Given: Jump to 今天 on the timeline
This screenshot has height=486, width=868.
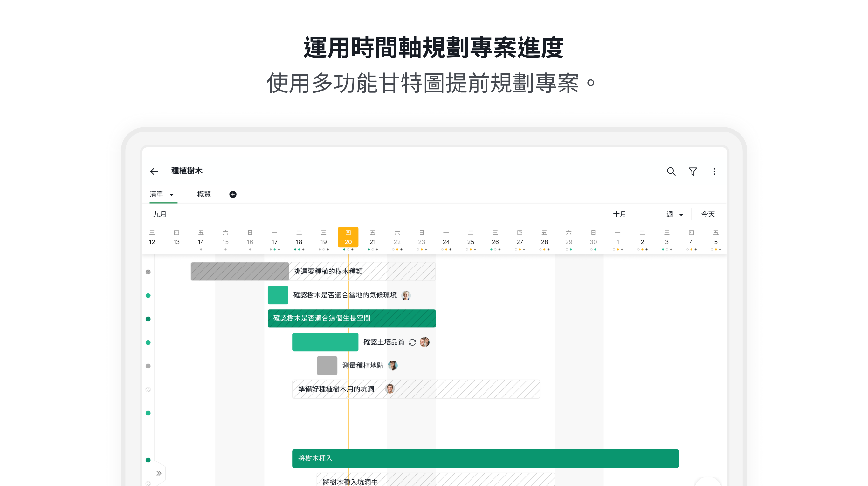Looking at the screenshot, I should click(708, 214).
